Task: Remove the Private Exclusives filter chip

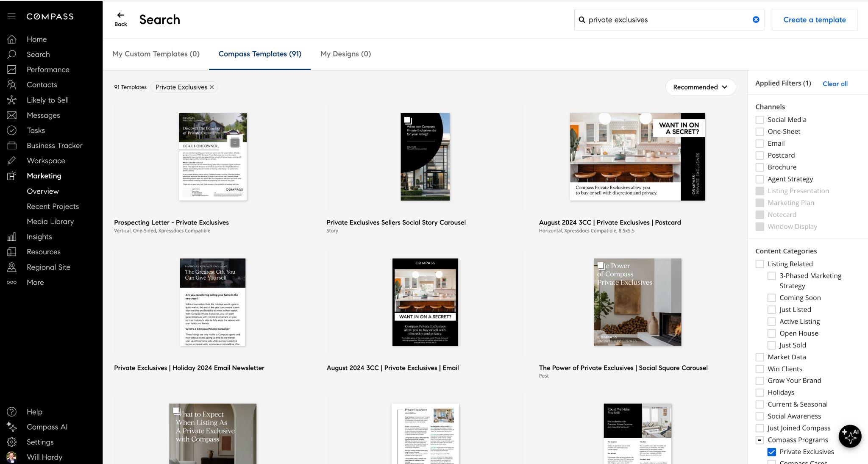Action: coord(212,87)
